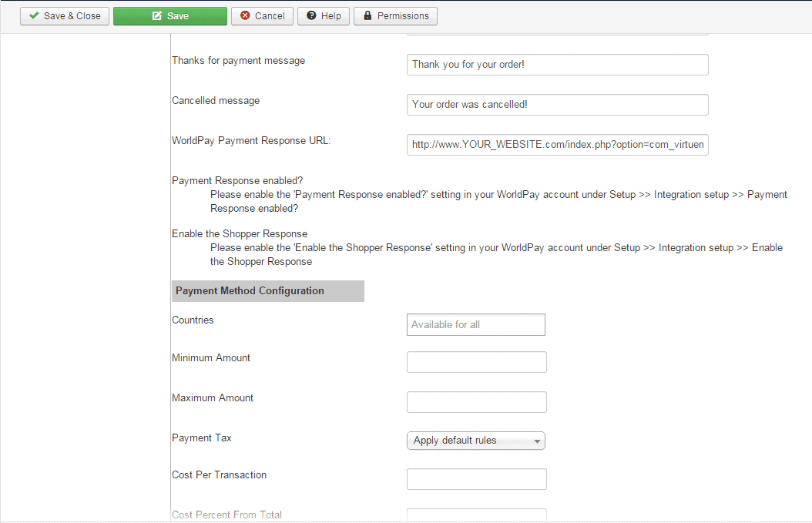Focus the Minimum Amount field

[x=476, y=362]
